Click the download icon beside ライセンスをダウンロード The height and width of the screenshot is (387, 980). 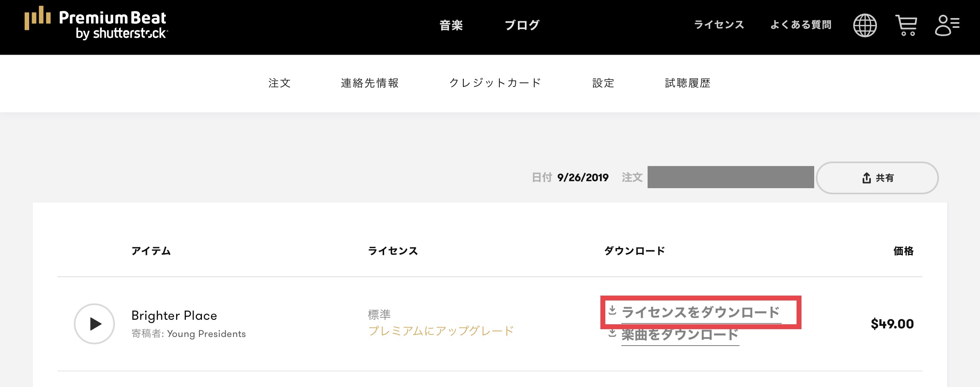pos(612,311)
